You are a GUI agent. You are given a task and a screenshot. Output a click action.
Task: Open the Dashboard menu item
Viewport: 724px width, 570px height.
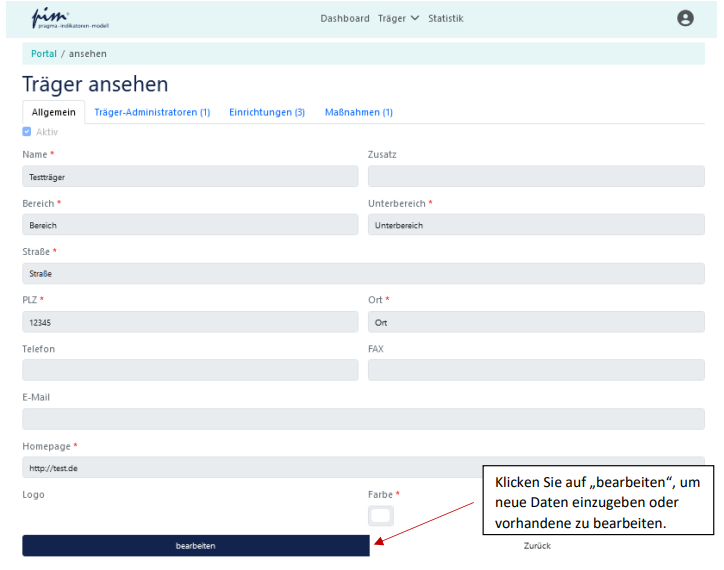pos(345,18)
